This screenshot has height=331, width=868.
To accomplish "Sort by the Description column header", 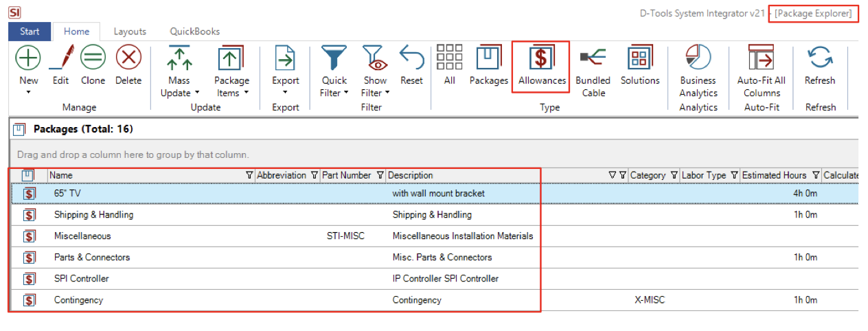I will click(x=411, y=176).
